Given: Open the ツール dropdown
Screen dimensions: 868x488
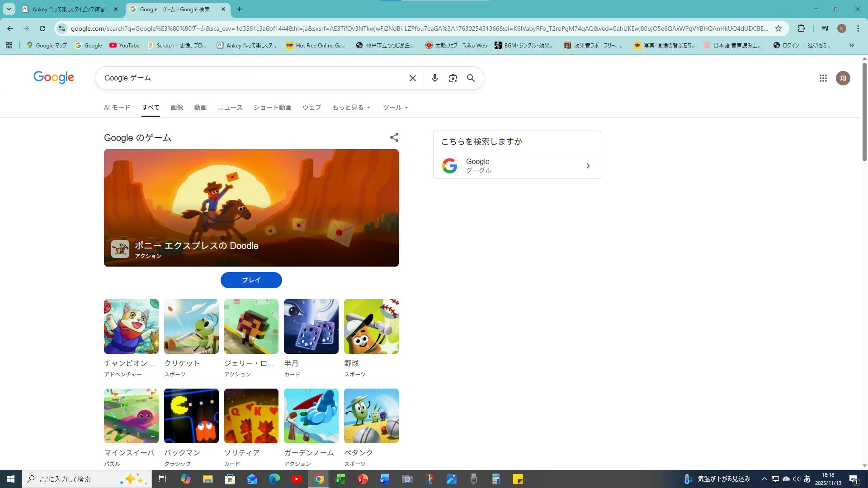Looking at the screenshot, I should click(395, 108).
